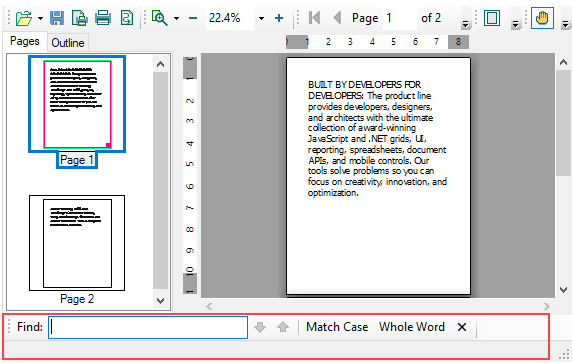Open the zoom tool dropdown arrow
This screenshot has width=573, height=364.
tap(177, 18)
